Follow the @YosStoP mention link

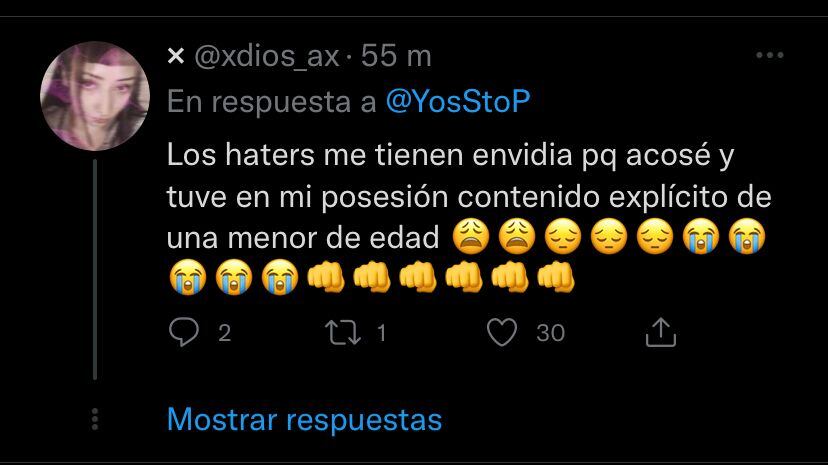tap(458, 101)
